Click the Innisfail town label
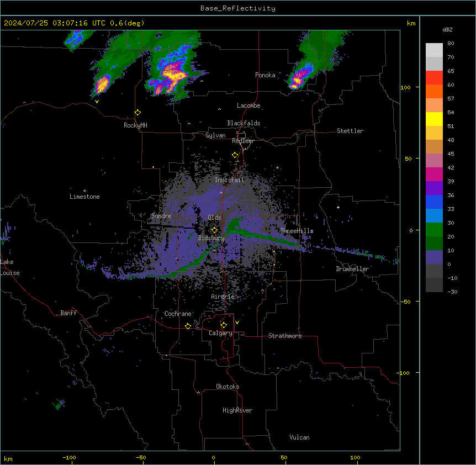Viewport: 476px width, 465px height. [229, 180]
